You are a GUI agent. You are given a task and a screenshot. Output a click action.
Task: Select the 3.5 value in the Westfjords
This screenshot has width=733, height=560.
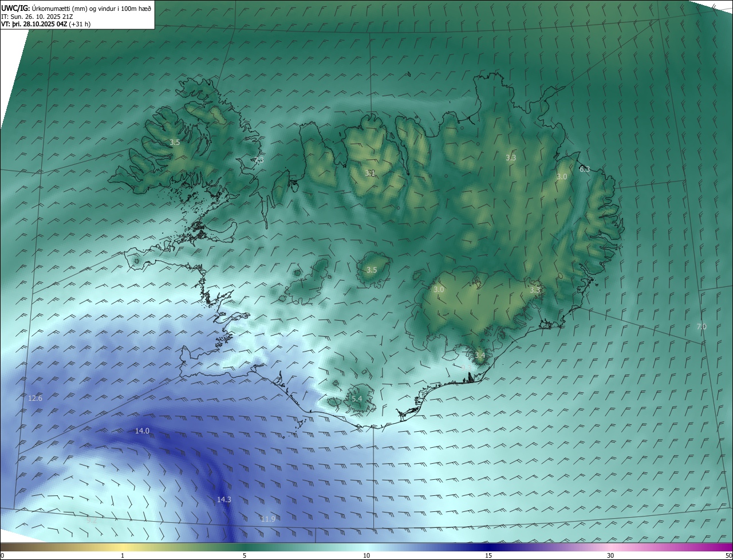tap(175, 143)
